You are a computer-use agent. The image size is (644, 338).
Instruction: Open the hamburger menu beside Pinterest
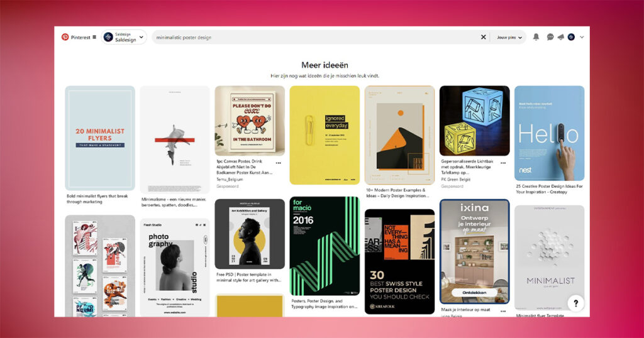click(x=94, y=37)
